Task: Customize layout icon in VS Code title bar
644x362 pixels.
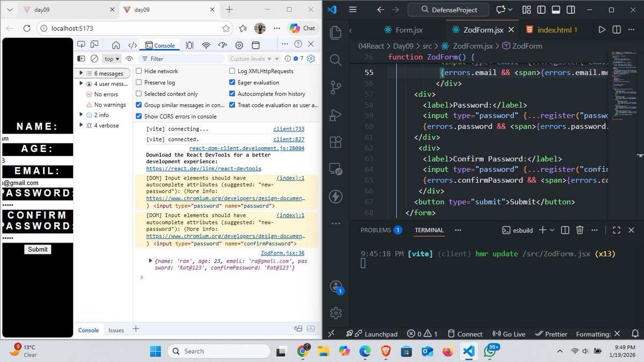Action: tap(526, 10)
